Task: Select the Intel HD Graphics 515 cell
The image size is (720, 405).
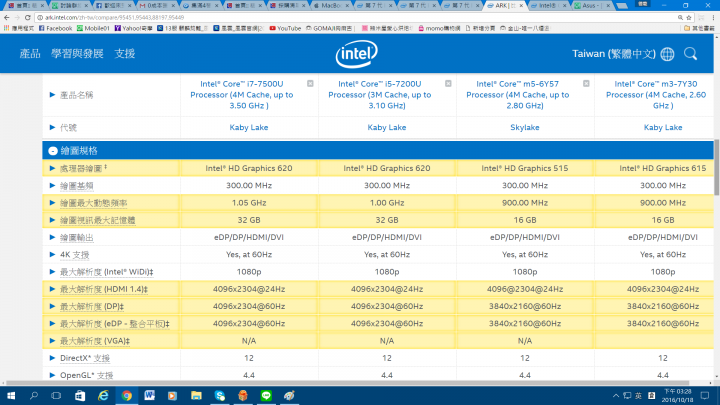Action: [x=524, y=168]
